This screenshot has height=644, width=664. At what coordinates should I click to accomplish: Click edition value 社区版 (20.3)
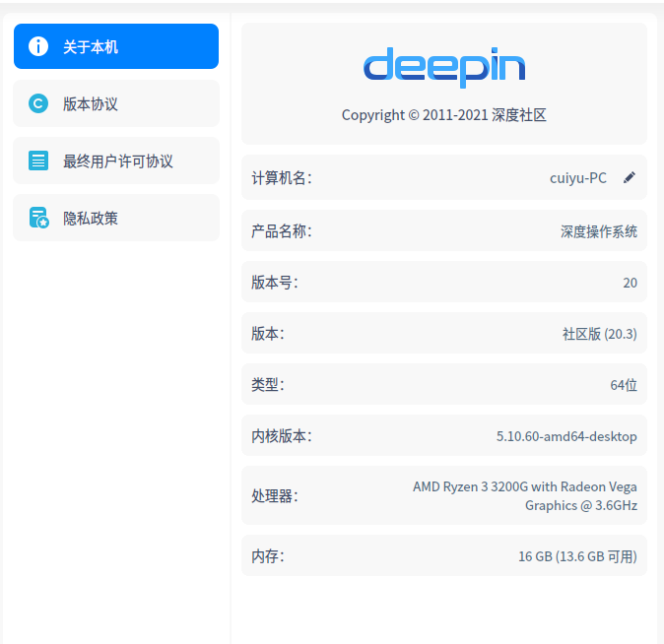coord(600,334)
